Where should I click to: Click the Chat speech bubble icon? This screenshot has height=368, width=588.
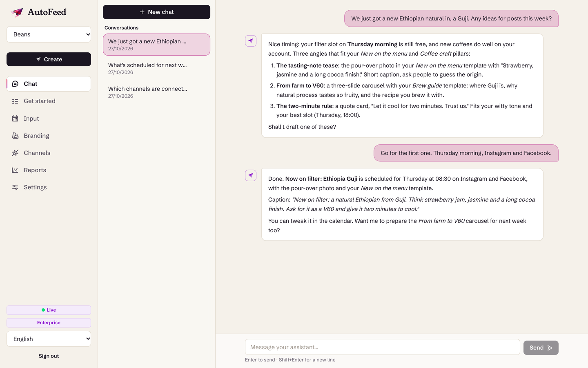tap(15, 84)
